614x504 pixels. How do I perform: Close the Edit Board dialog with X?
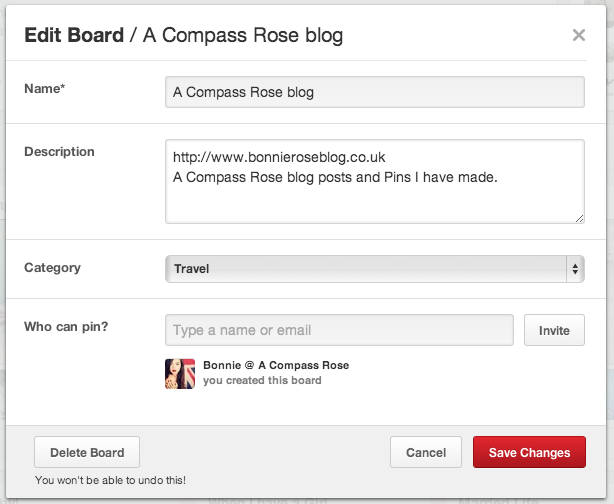click(578, 35)
